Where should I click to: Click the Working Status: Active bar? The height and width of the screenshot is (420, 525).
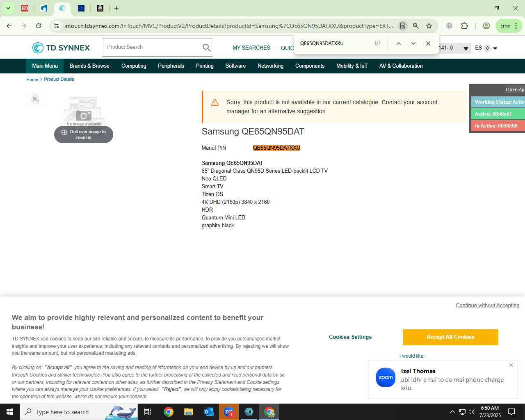(x=498, y=102)
